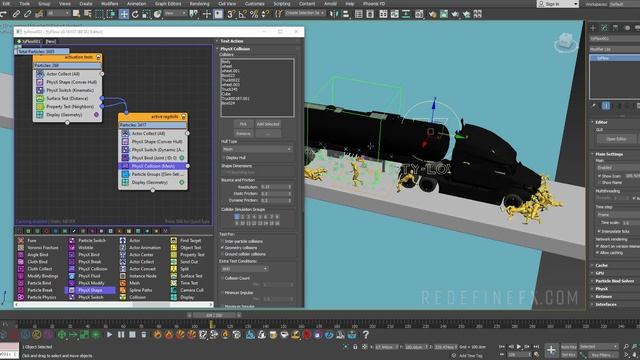Select the Move transform tool in main toolbar

click(x=124, y=14)
